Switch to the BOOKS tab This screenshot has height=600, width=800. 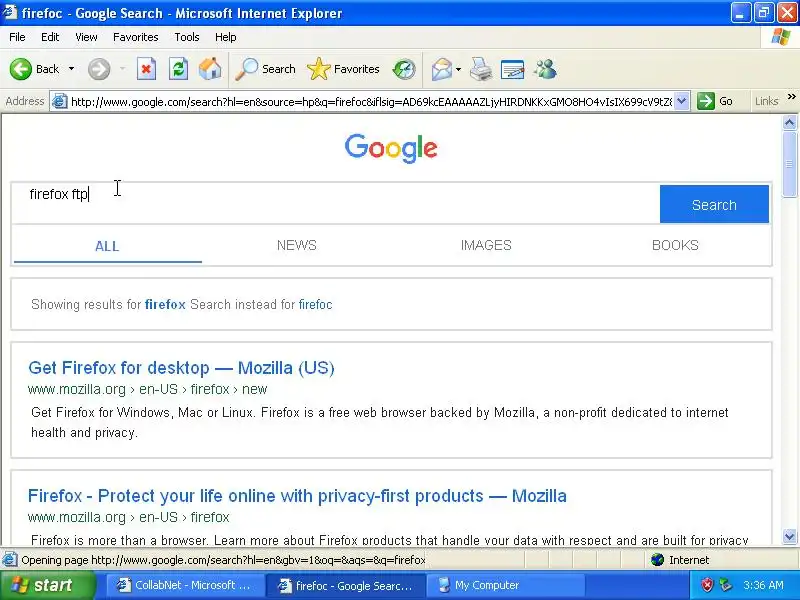(675, 245)
